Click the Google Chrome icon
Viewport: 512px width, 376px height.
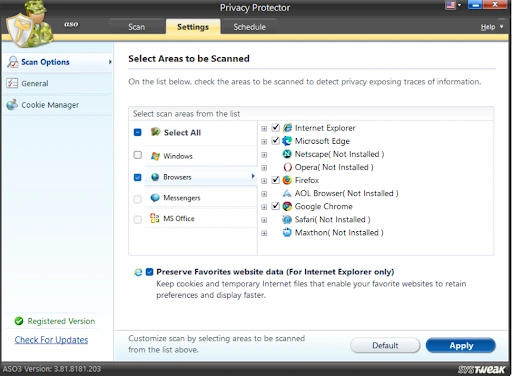pyautogui.click(x=287, y=206)
